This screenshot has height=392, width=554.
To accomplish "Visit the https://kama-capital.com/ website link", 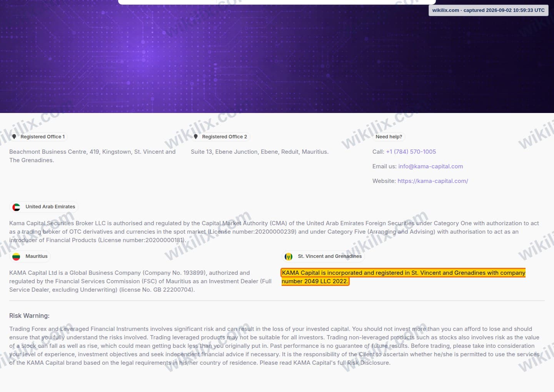I will tap(433, 181).
